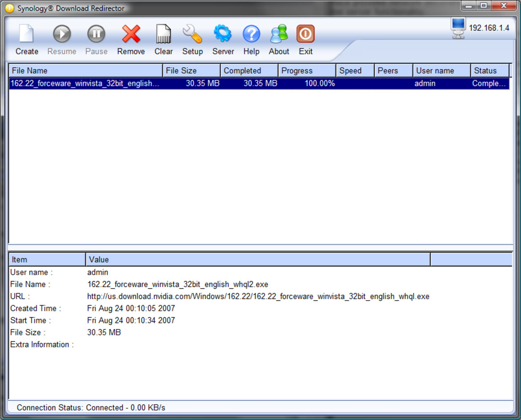521x420 pixels.
Task: Click the 192.168.1.4 server address
Action: click(x=489, y=28)
